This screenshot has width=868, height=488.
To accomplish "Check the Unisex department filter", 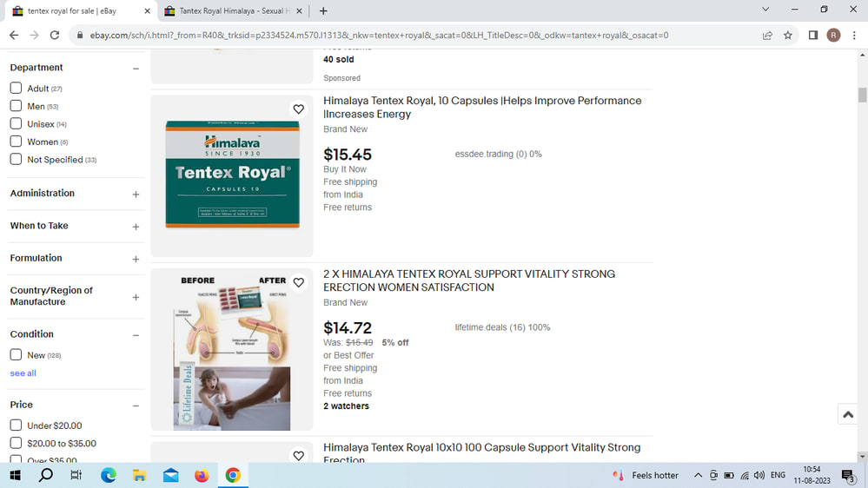I will [x=16, y=123].
